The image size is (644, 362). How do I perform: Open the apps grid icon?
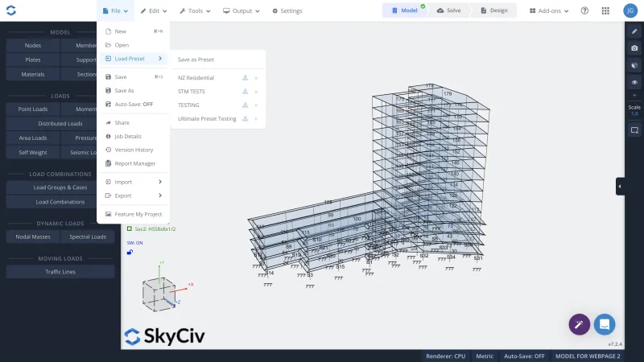pyautogui.click(x=605, y=10)
